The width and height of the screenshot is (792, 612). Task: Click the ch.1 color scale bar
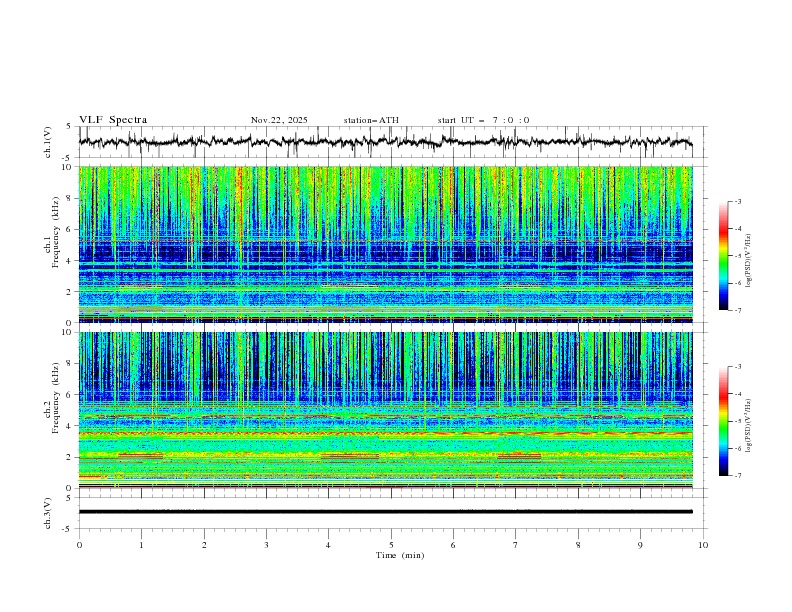click(723, 255)
